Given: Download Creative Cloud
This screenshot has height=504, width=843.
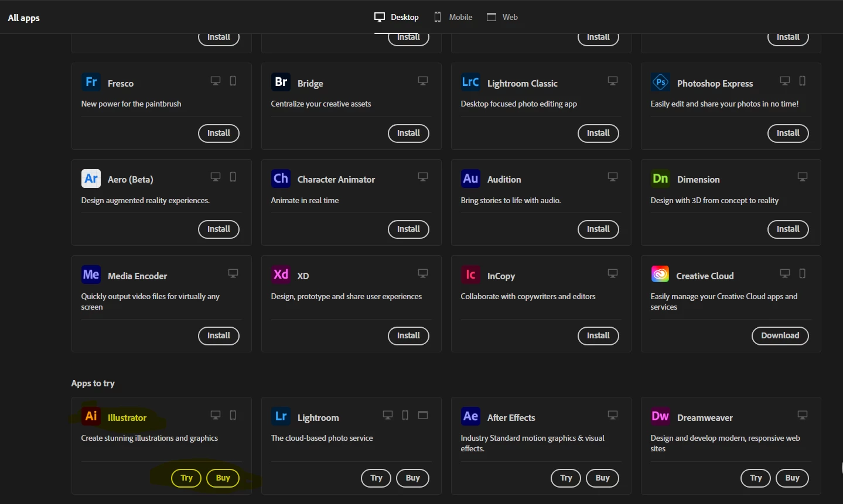Looking at the screenshot, I should (780, 336).
